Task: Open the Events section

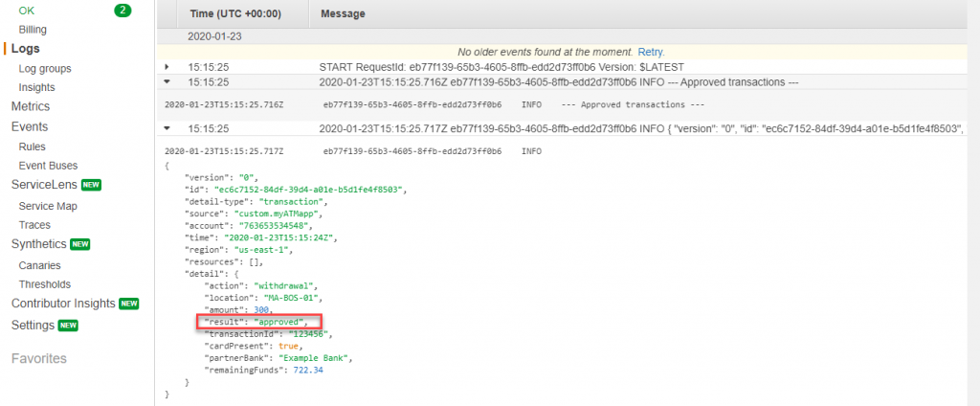Action: (x=30, y=126)
